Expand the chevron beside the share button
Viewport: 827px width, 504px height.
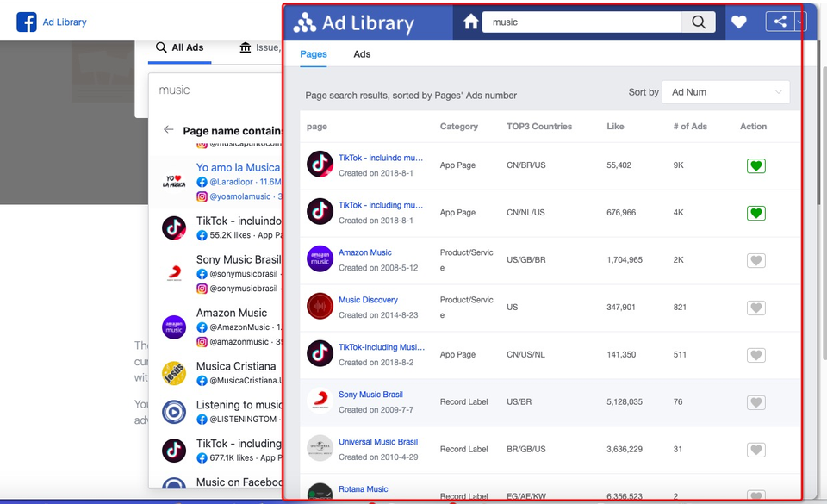(799, 22)
